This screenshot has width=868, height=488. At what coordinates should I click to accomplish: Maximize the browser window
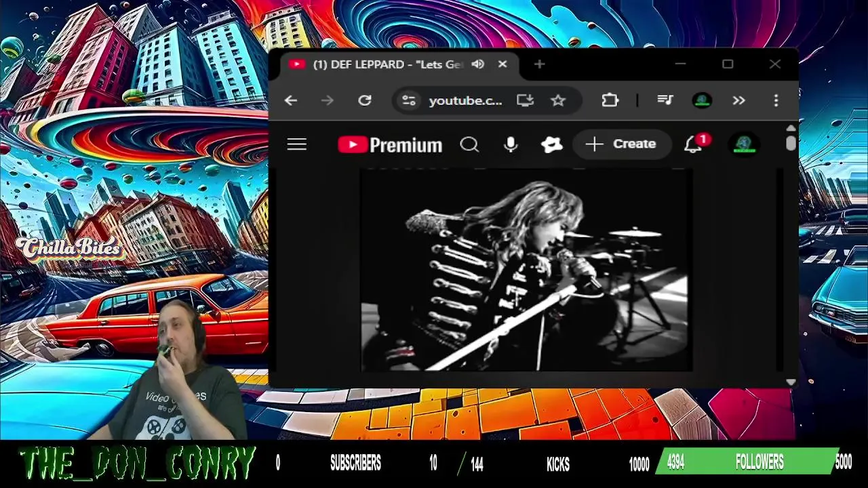tap(728, 64)
